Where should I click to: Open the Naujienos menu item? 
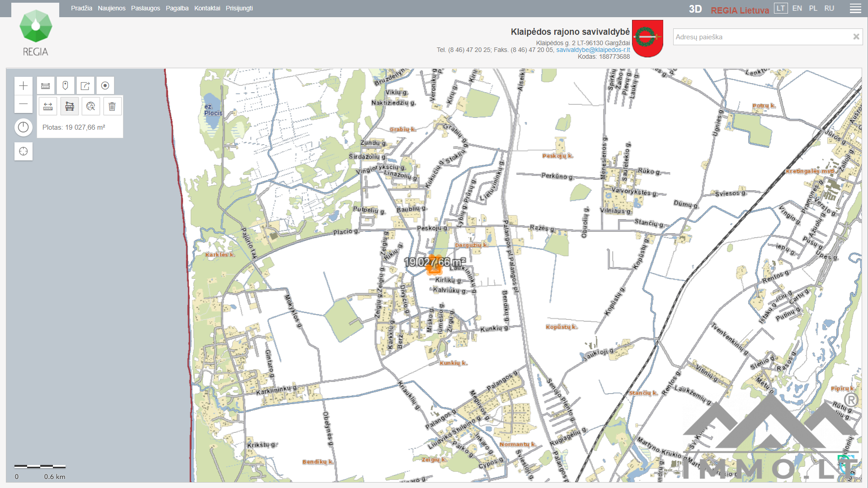point(112,8)
